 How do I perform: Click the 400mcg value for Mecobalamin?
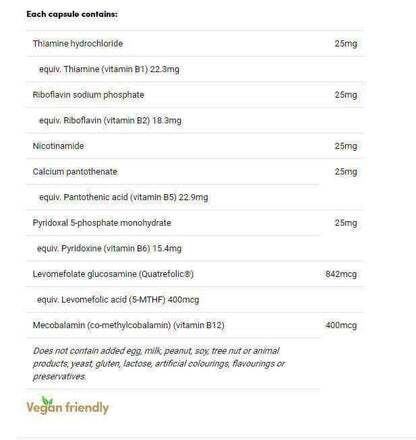(341, 325)
